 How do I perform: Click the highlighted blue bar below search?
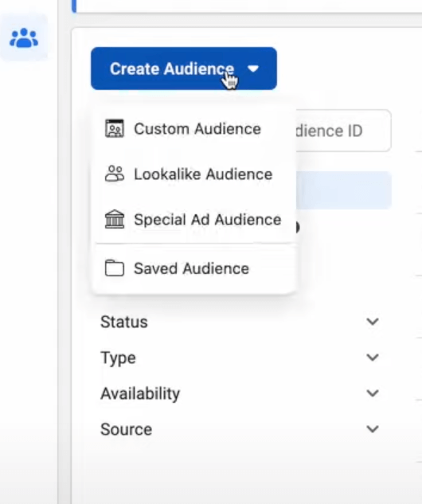(343, 190)
